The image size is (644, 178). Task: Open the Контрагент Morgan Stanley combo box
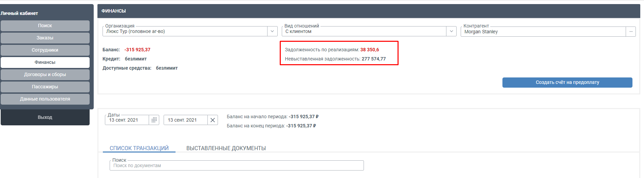(x=543, y=32)
